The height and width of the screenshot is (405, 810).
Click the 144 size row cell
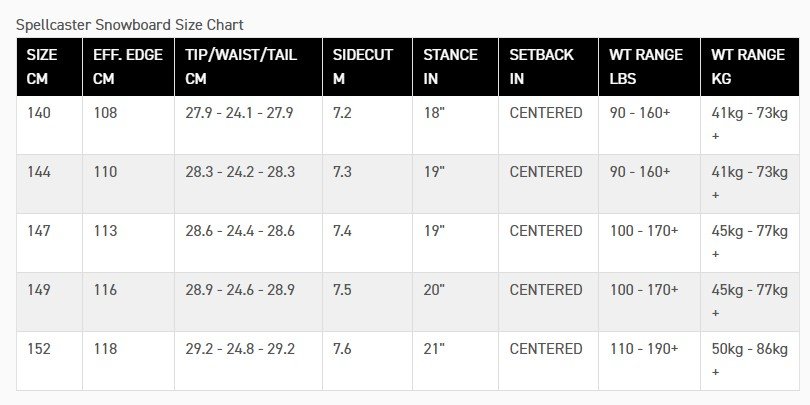tap(50, 184)
